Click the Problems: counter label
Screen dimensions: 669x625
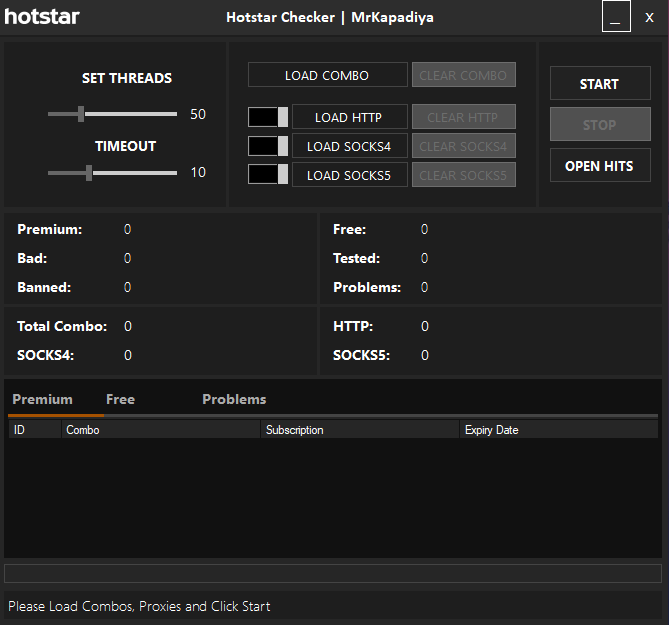pyautogui.click(x=367, y=287)
